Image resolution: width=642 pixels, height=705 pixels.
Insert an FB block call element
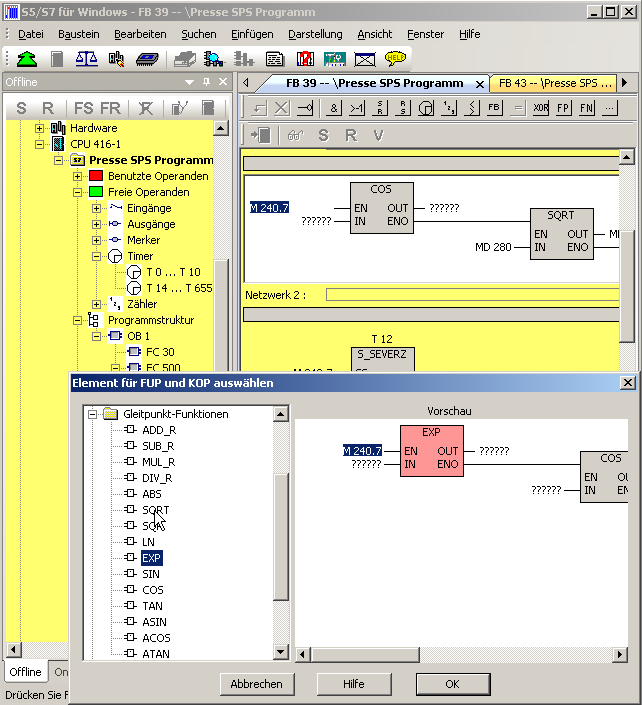point(495,108)
